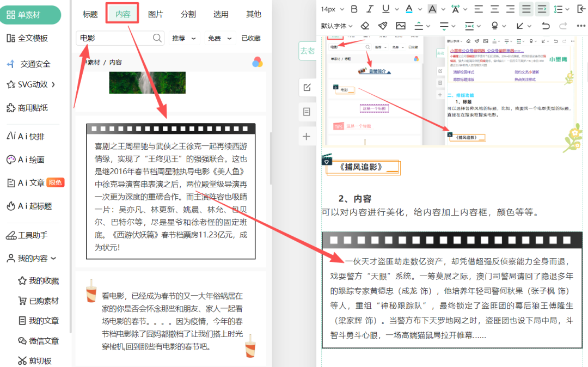Expand the 我的内容 tree section
Viewport: 588px width, 367px height.
tap(33, 258)
